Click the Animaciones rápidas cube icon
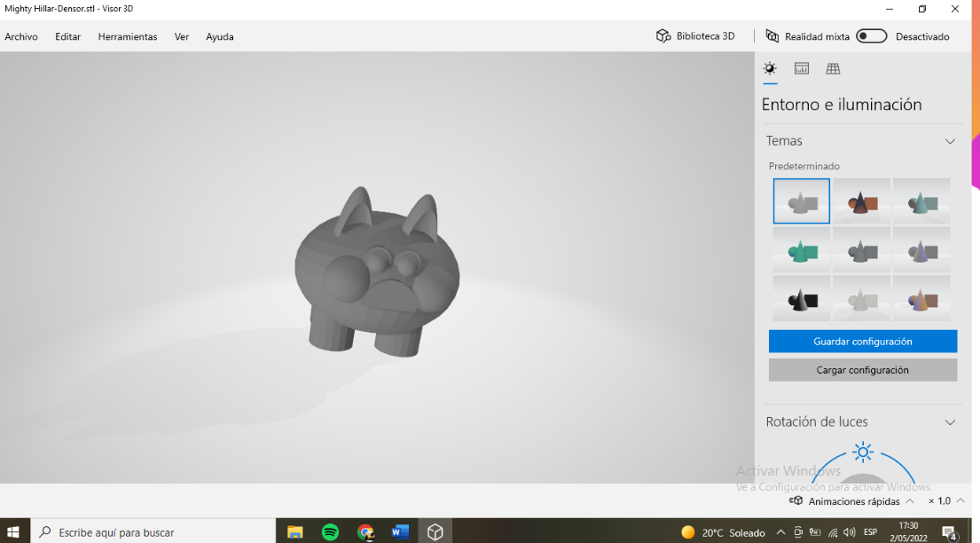This screenshot has width=980, height=543. click(798, 501)
